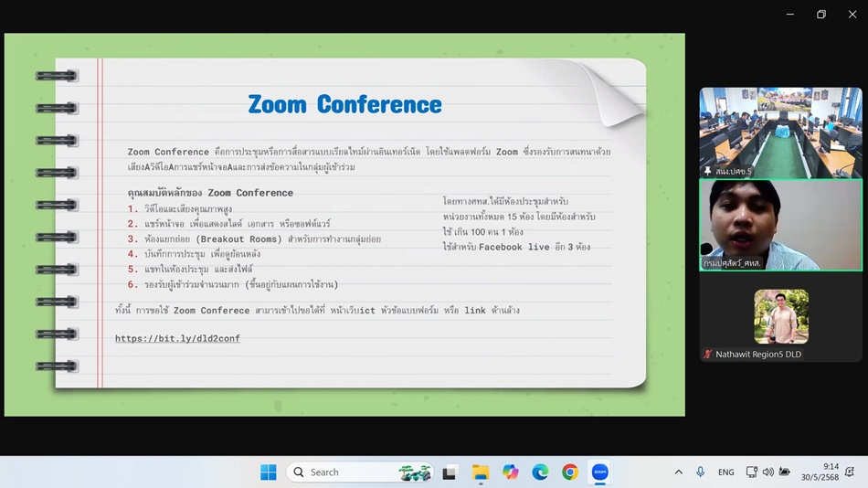Select the สนง.ปศข.5 meeting room video thumbnail
The image size is (868, 488).
pyautogui.click(x=780, y=133)
